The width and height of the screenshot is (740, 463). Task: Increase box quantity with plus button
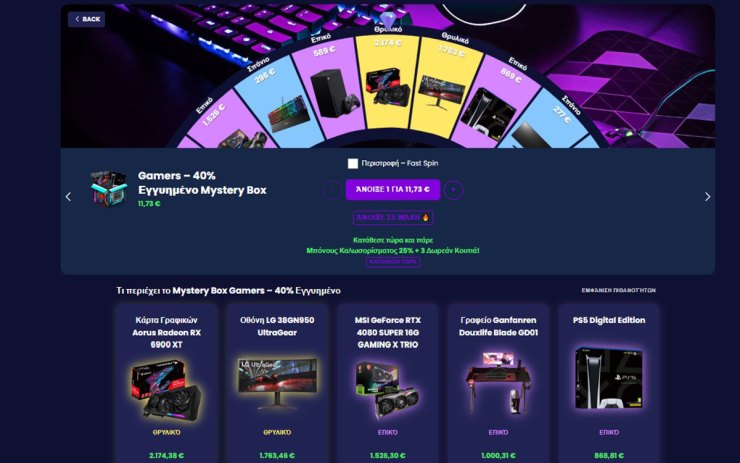454,190
